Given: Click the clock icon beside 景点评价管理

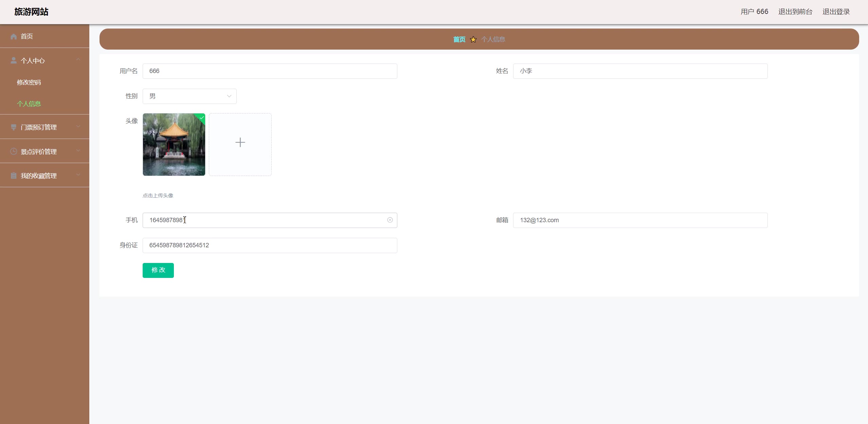Looking at the screenshot, I should [14, 152].
